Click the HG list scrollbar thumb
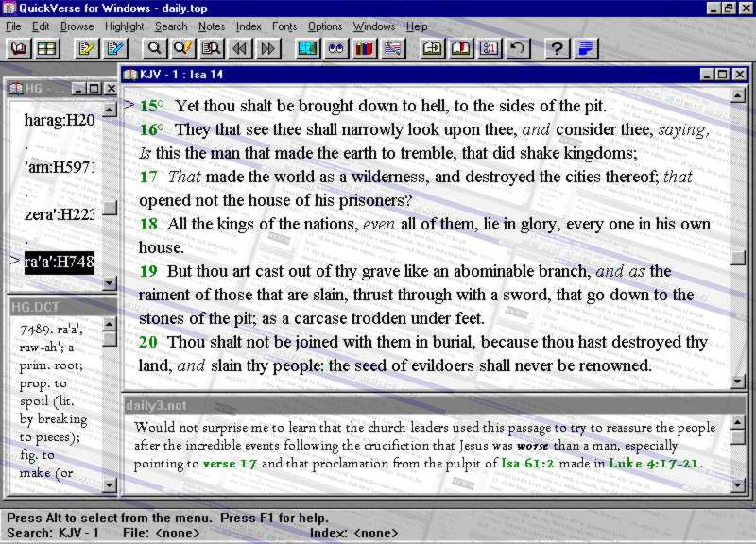The image size is (756, 544). [110, 208]
